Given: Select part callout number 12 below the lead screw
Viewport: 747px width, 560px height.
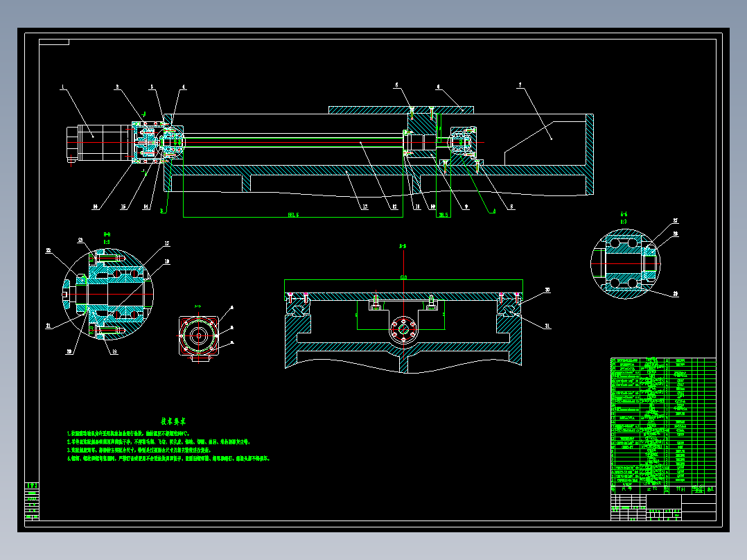Looking at the screenshot, I should (394, 207).
